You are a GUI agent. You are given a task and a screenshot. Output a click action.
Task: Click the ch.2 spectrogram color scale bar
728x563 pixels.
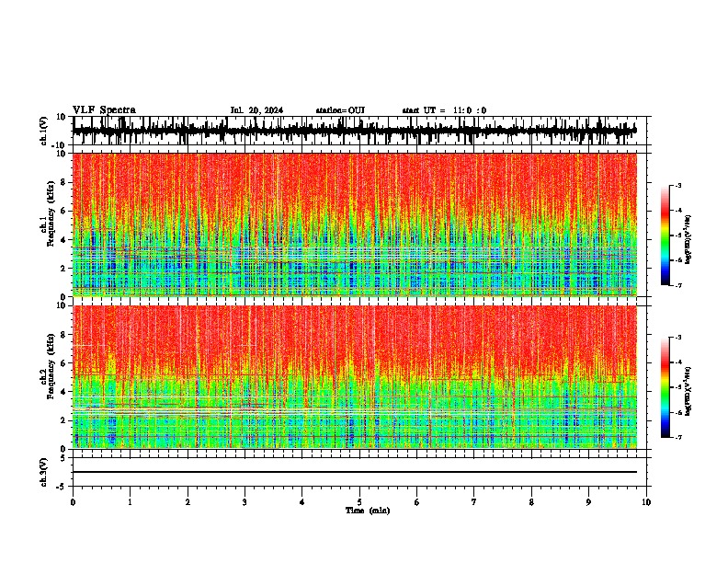point(665,387)
